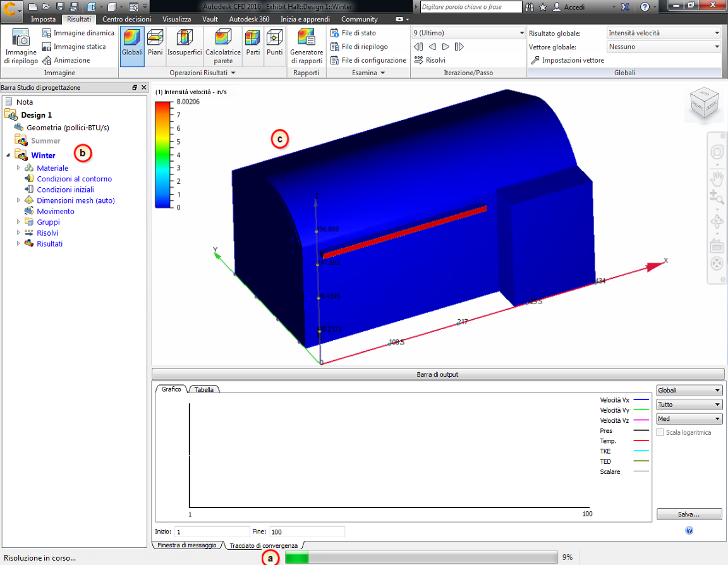Click the favorites star icon
Screen dimensions: 728x565
tap(543, 7)
